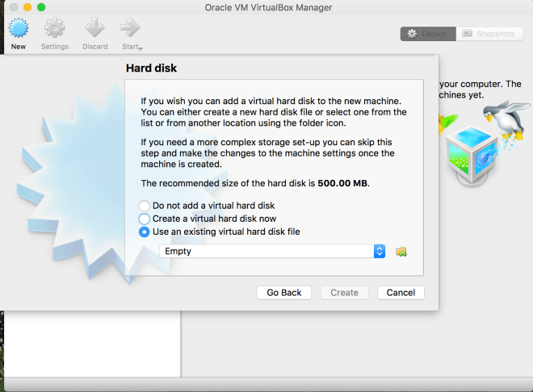
Task: Close the VirtualBox Manager window
Action: coord(10,7)
